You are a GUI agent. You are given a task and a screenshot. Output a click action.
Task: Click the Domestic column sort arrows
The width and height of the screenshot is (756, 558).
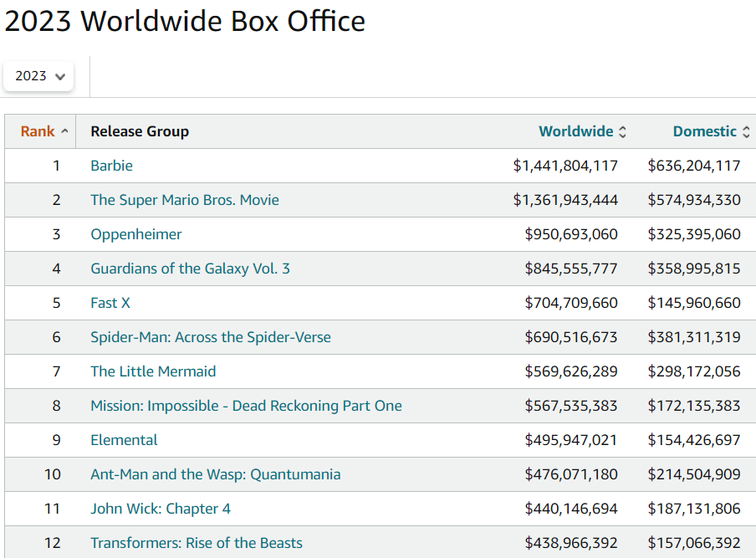pos(746,132)
